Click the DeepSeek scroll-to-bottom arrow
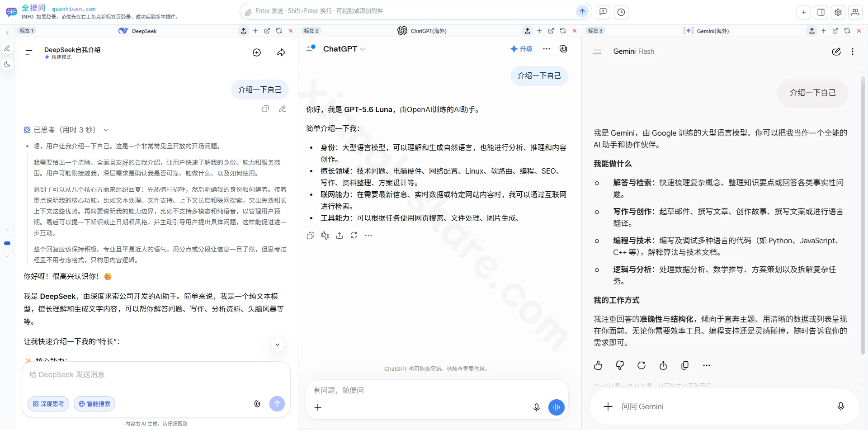Viewport: 868px width, 430px height. pyautogui.click(x=278, y=345)
